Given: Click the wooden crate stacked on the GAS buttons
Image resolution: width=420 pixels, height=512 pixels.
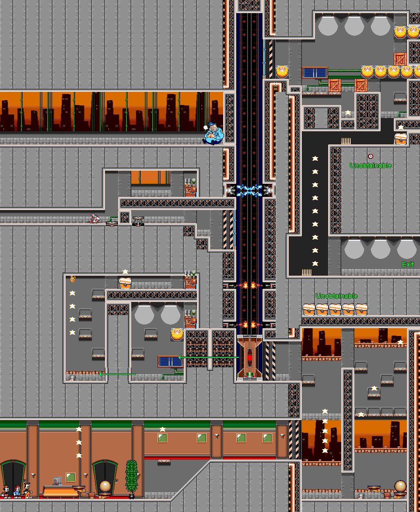Looking at the screenshot, I should [400, 59].
